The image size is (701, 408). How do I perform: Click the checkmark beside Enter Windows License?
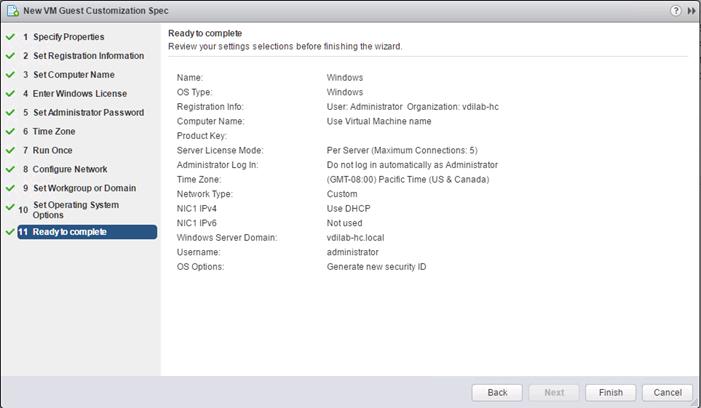pos(10,93)
